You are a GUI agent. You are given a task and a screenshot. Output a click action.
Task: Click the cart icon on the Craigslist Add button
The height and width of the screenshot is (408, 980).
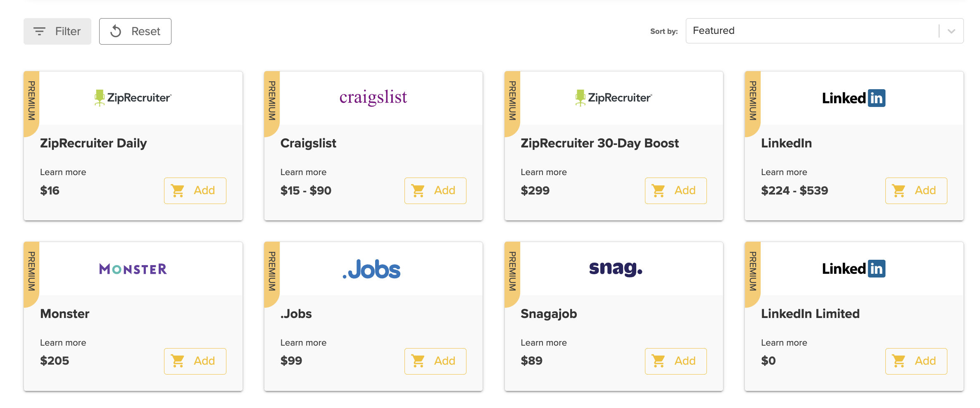[419, 190]
